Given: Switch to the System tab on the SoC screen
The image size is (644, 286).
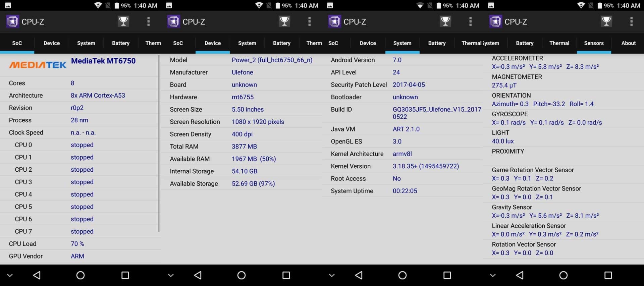Looking at the screenshot, I should coord(86,43).
